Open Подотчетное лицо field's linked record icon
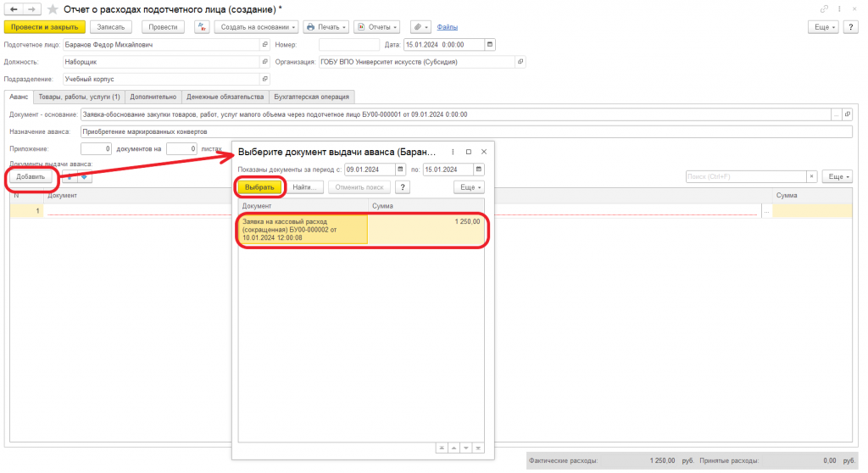The width and height of the screenshot is (868, 473). 264,45
